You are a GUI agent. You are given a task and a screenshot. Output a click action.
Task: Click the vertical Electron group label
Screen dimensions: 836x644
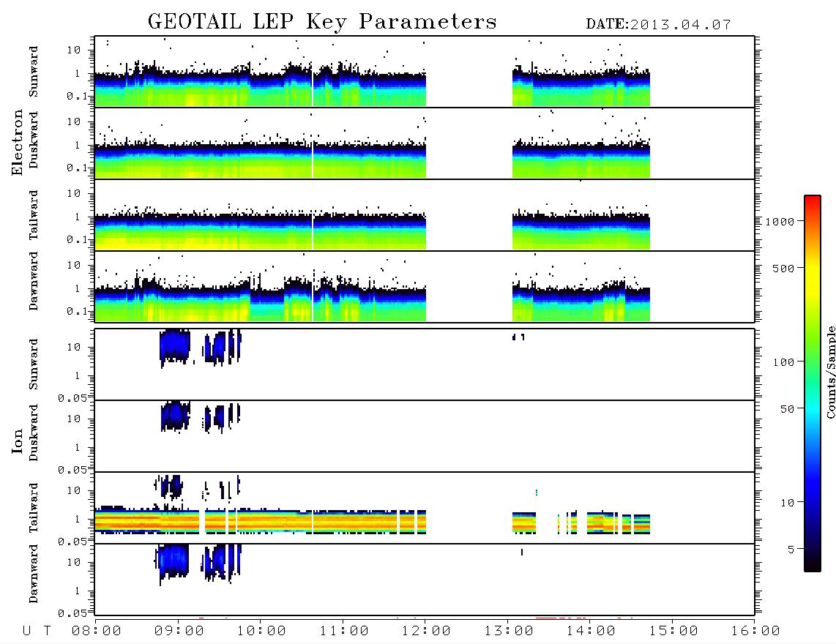(x=17, y=143)
